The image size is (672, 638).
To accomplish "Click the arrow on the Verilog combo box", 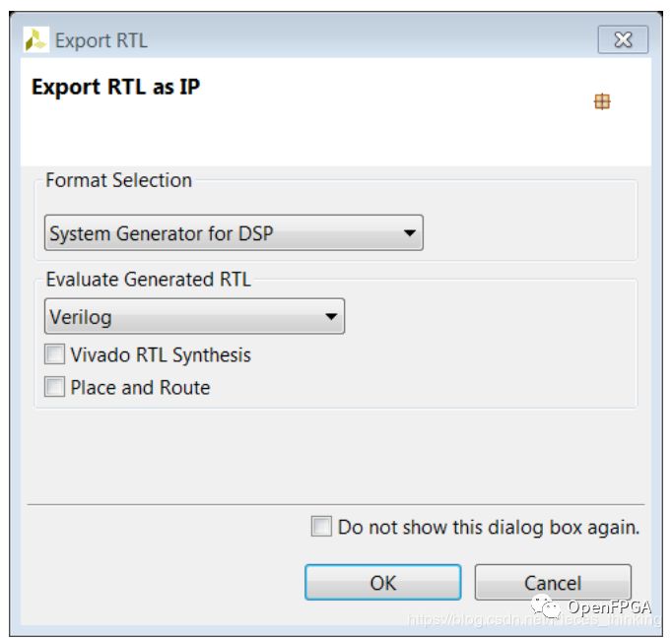I will coord(331,317).
